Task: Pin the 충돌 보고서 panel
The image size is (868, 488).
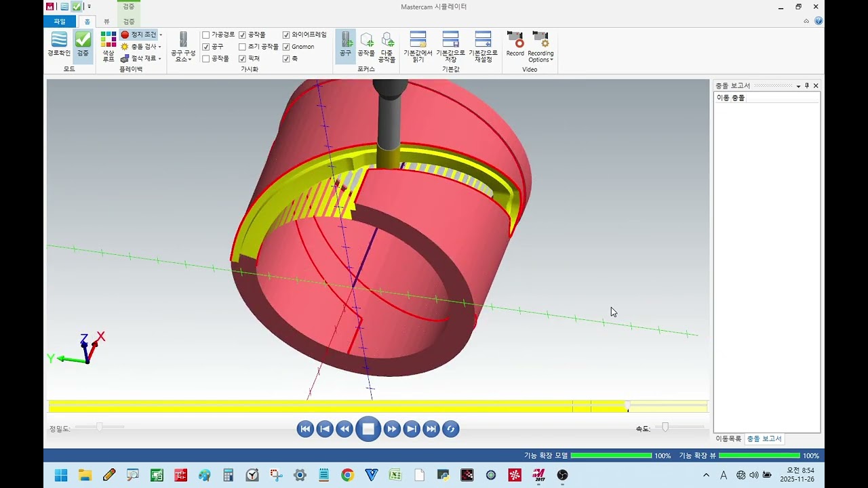Action: click(807, 86)
